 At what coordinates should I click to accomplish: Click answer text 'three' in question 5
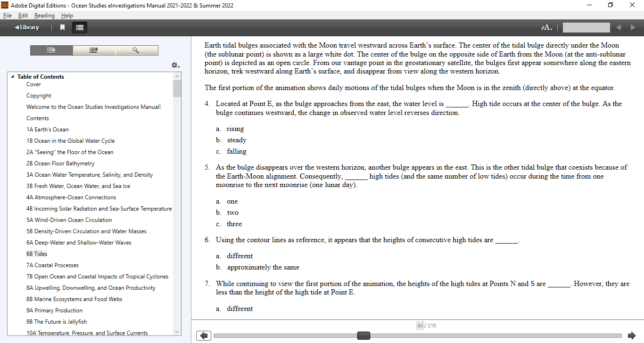[x=234, y=224]
